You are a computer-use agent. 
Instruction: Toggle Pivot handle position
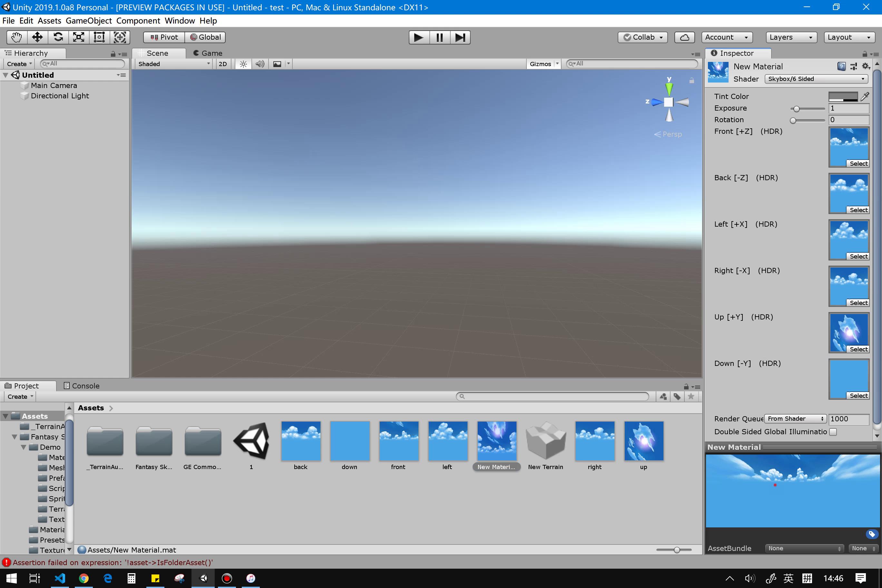pyautogui.click(x=164, y=37)
